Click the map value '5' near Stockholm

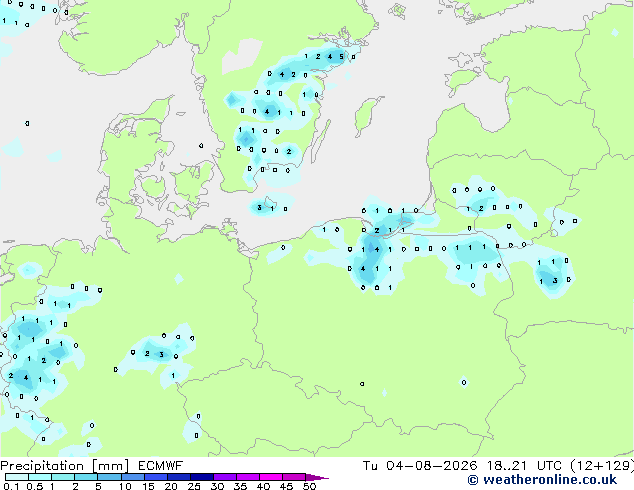point(341,57)
